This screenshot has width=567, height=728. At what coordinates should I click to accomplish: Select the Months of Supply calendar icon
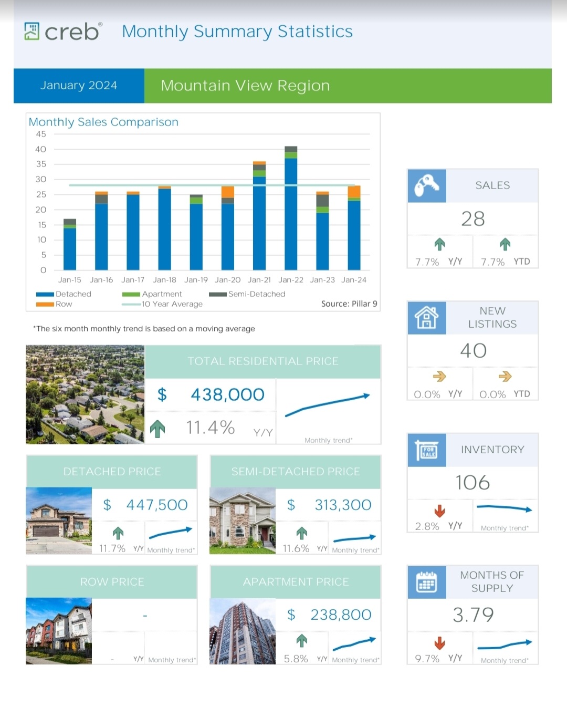[427, 582]
